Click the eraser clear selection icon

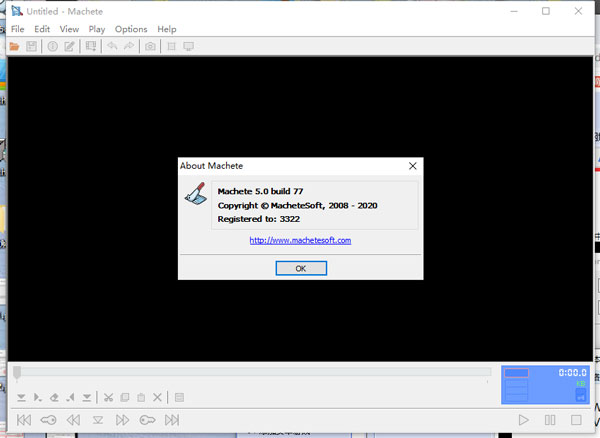tap(54, 398)
